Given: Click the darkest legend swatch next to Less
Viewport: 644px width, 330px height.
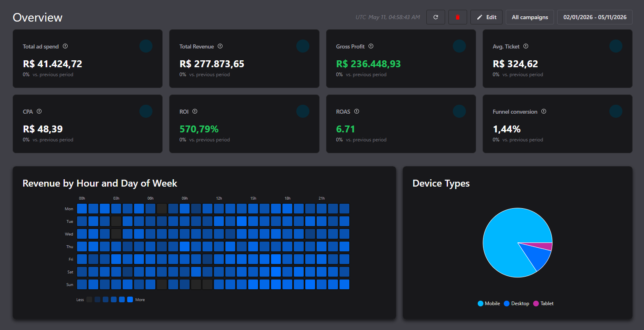Looking at the screenshot, I should coord(89,299).
